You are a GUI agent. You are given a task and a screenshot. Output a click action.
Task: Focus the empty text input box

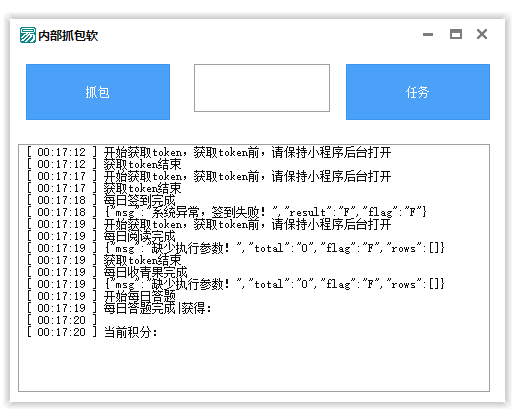point(262,88)
